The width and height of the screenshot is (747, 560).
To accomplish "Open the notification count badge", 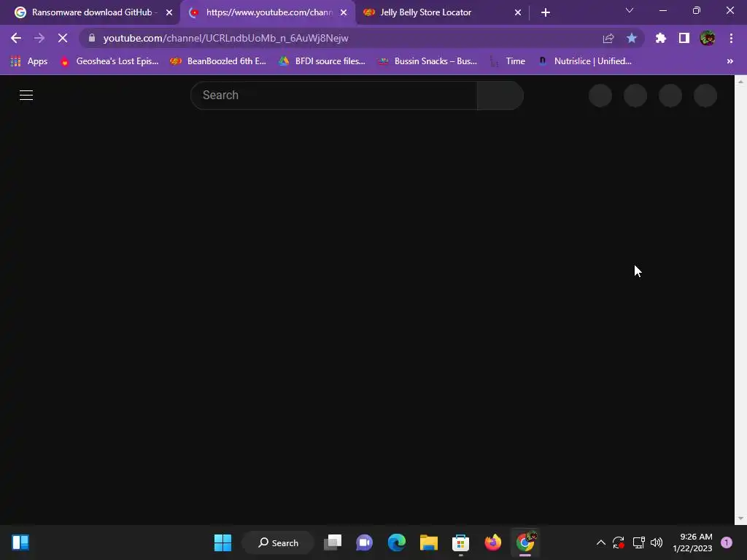I will pos(727,542).
